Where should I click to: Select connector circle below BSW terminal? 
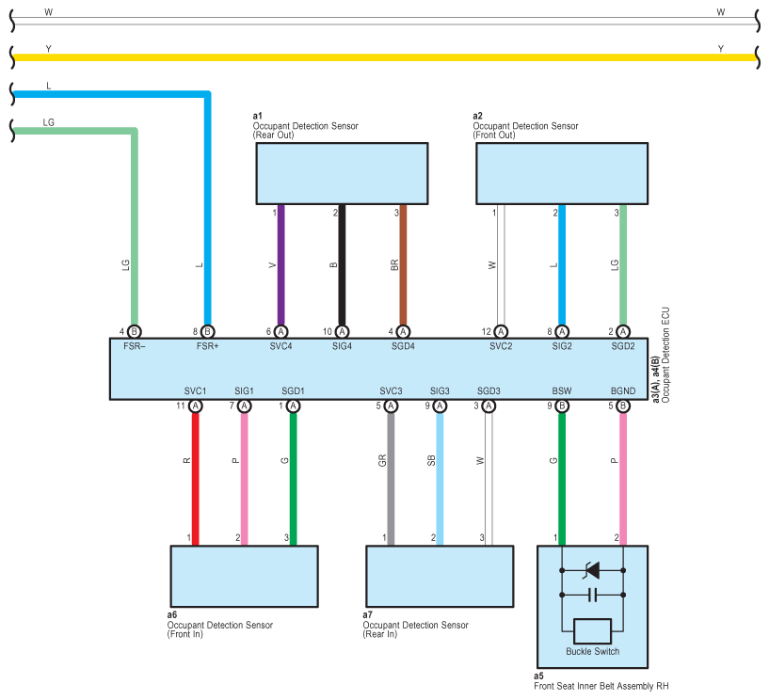[x=561, y=406]
